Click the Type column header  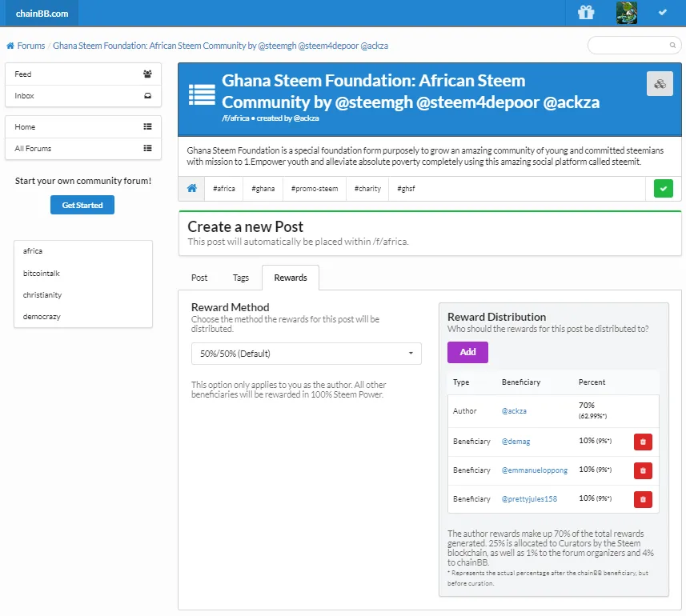click(x=461, y=382)
